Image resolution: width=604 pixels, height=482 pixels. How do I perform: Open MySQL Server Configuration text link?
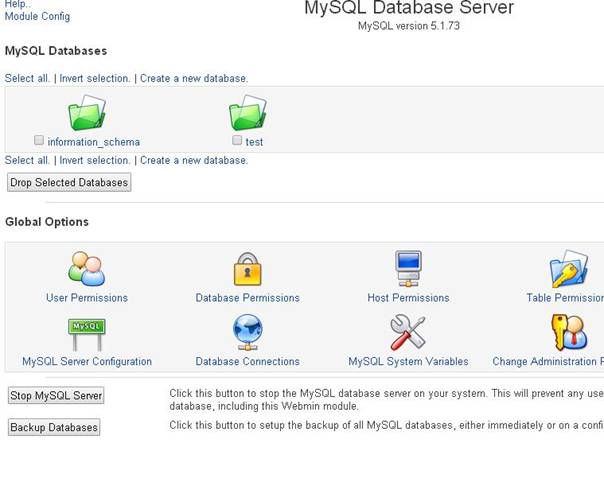[87, 361]
